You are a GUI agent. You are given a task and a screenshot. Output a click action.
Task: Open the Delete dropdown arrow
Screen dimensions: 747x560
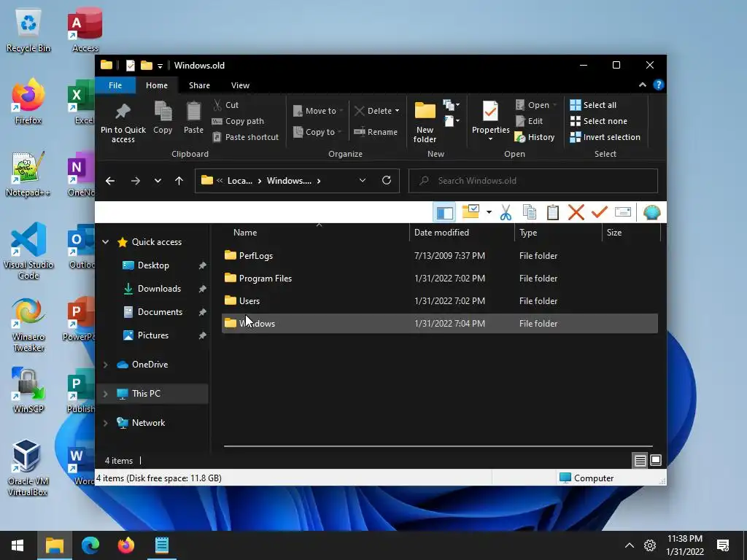point(397,111)
